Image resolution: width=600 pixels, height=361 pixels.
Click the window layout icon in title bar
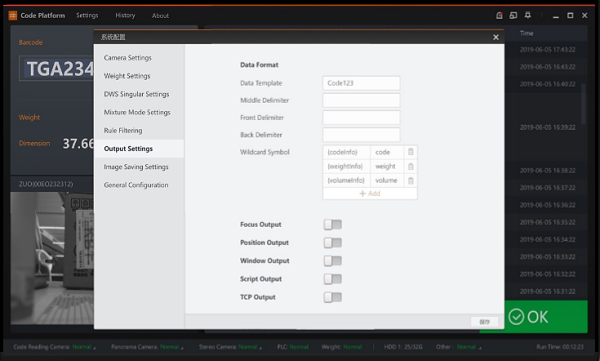click(x=513, y=15)
